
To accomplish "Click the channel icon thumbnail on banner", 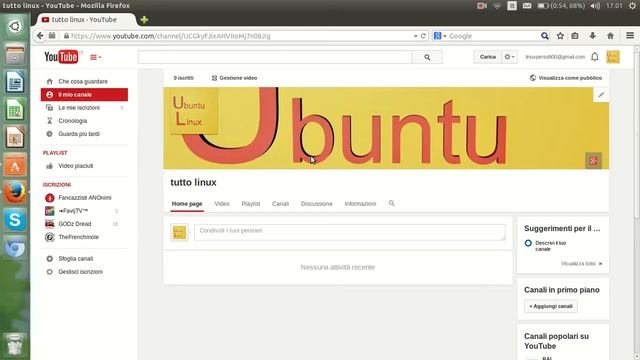I will 193,111.
